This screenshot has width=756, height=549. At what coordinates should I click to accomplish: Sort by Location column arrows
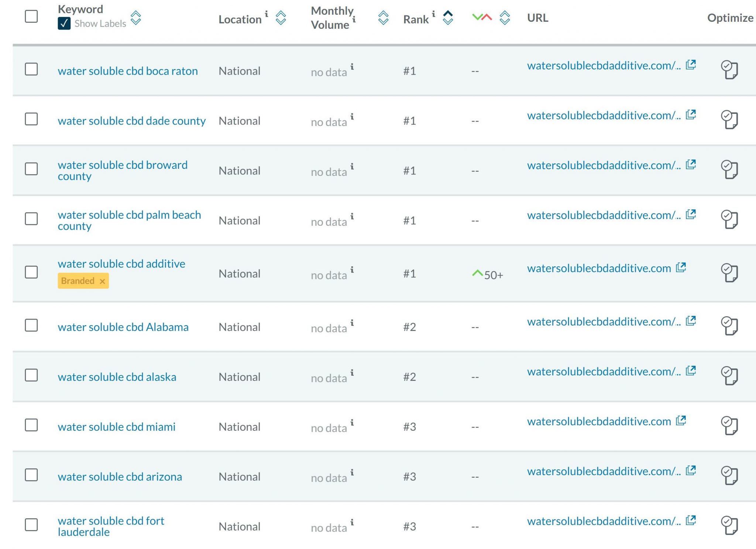point(281,18)
